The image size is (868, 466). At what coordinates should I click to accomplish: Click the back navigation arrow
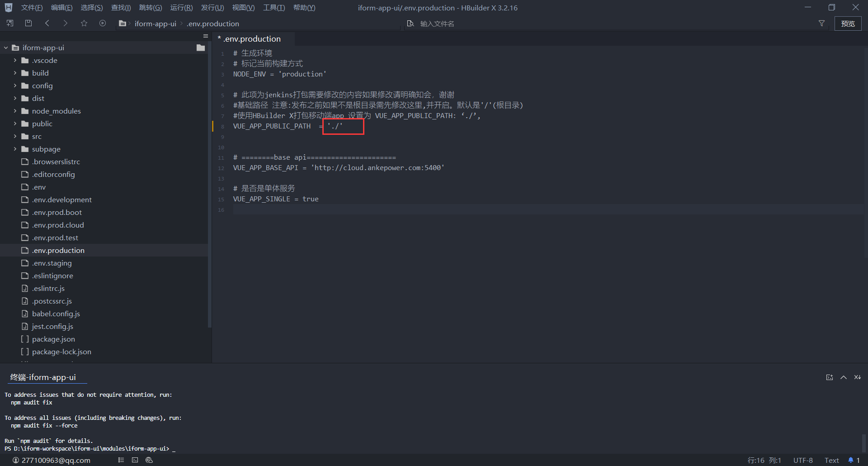[47, 24]
